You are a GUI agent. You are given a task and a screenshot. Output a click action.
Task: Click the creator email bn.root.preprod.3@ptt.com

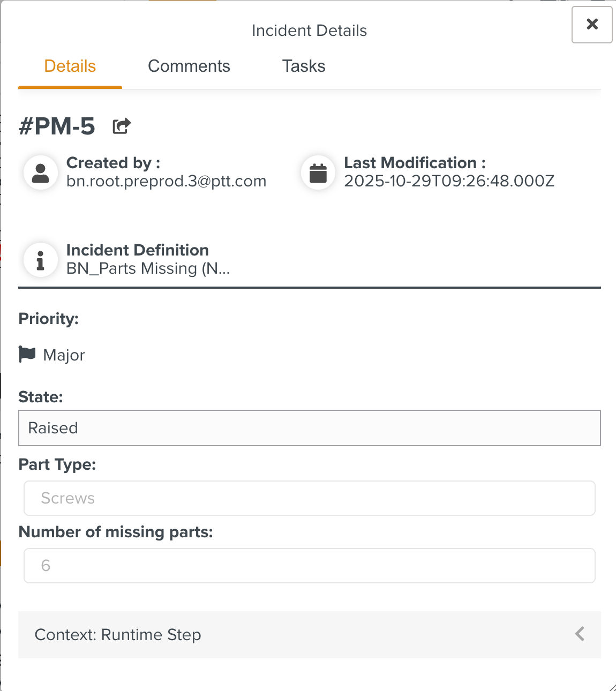point(166,182)
